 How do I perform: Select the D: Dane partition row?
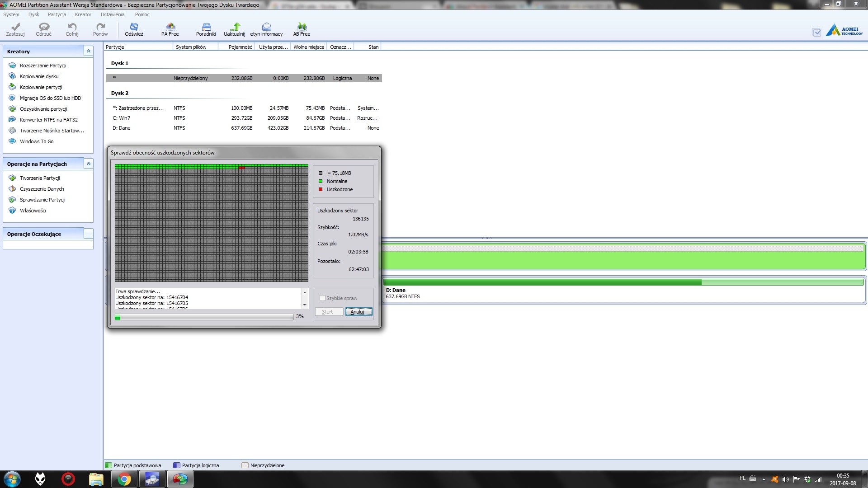click(x=244, y=128)
